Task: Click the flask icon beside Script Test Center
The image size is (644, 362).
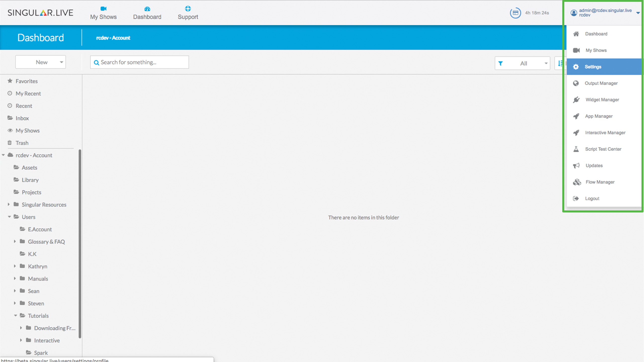Action: (x=576, y=149)
